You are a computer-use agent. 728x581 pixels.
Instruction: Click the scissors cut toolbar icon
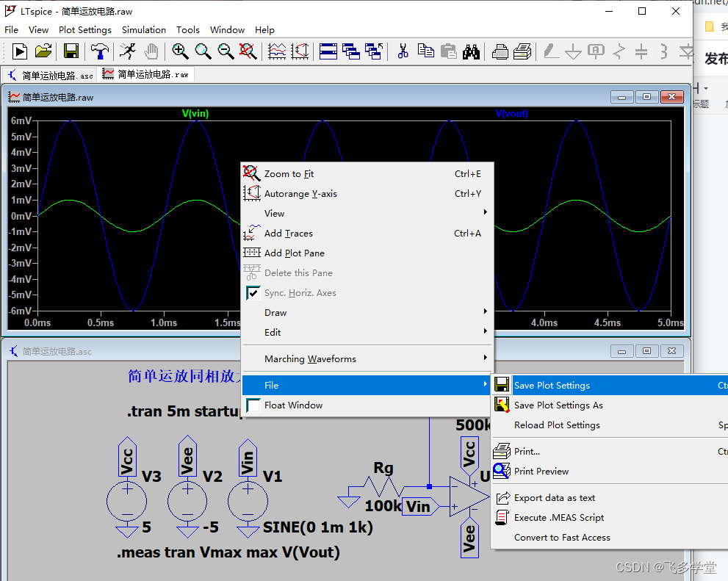(403, 51)
